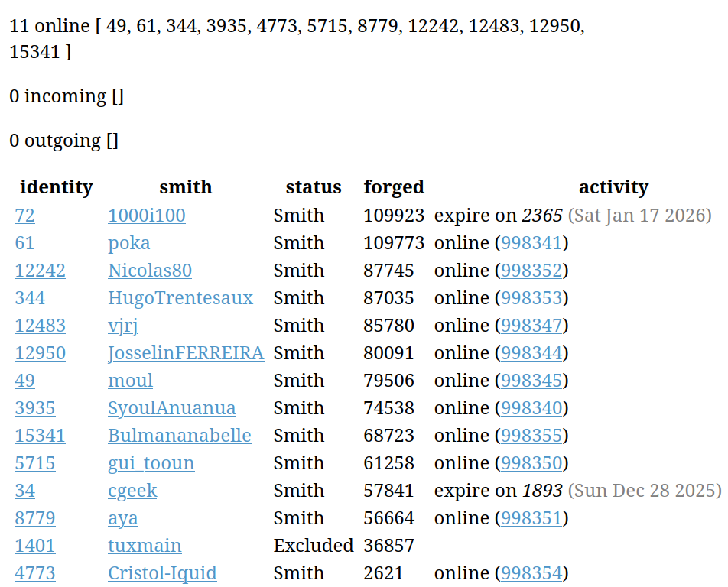This screenshot has width=728, height=587.
Task: Select the HugoTrentesaux link
Action: coord(180,298)
